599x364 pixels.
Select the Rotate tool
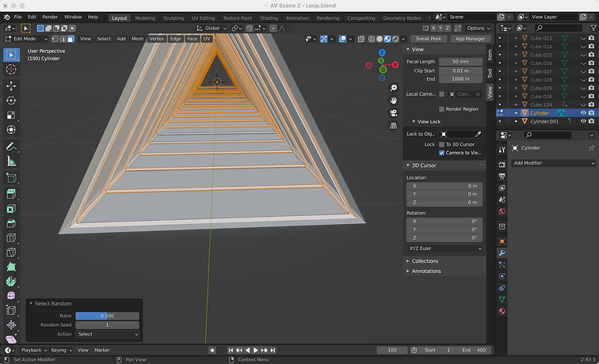[11, 100]
